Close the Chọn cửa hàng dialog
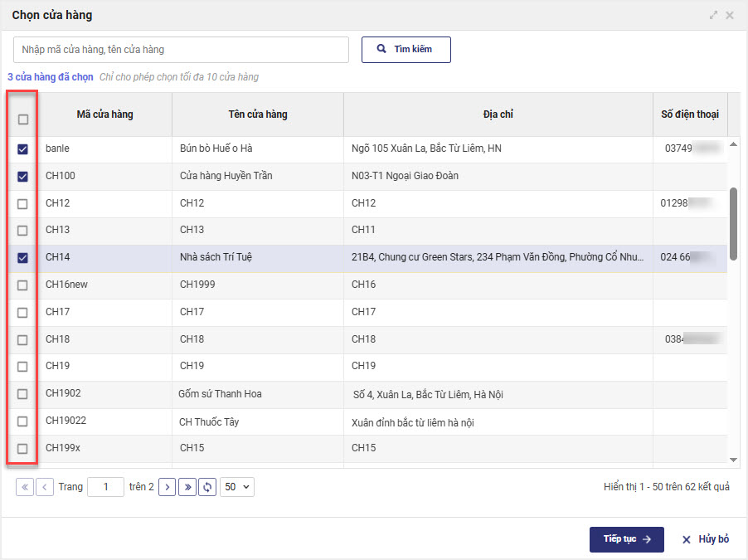Viewport: 748px width, 560px height. pyautogui.click(x=730, y=16)
